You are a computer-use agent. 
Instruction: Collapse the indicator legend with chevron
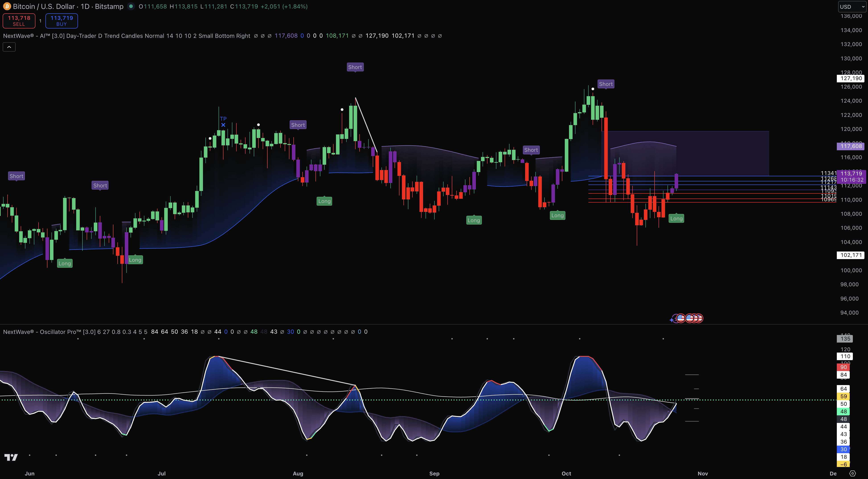pos(9,47)
